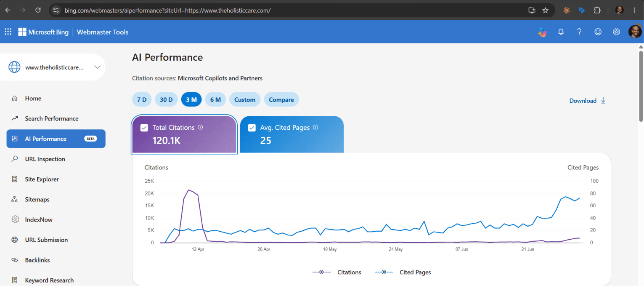Select the 6 M time range
The width and height of the screenshot is (644, 286).
pyautogui.click(x=215, y=100)
